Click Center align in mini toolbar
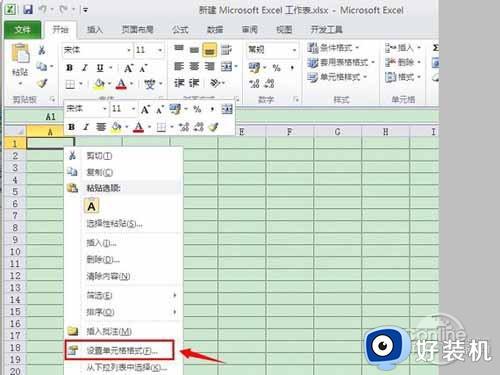Image resolution: width=500 pixels, height=375 pixels. [101, 127]
